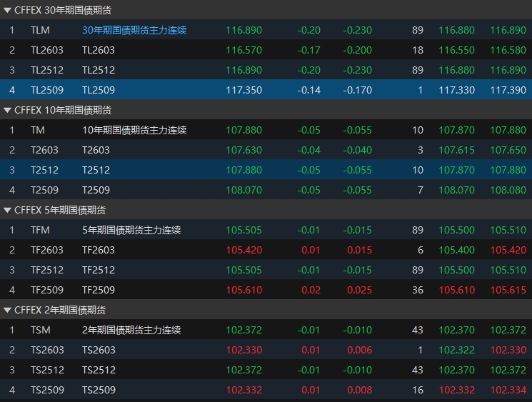Screen dimensions: 532x402
Task: Click last price 105.610 in the TF2509 row
Action: (x=244, y=290)
